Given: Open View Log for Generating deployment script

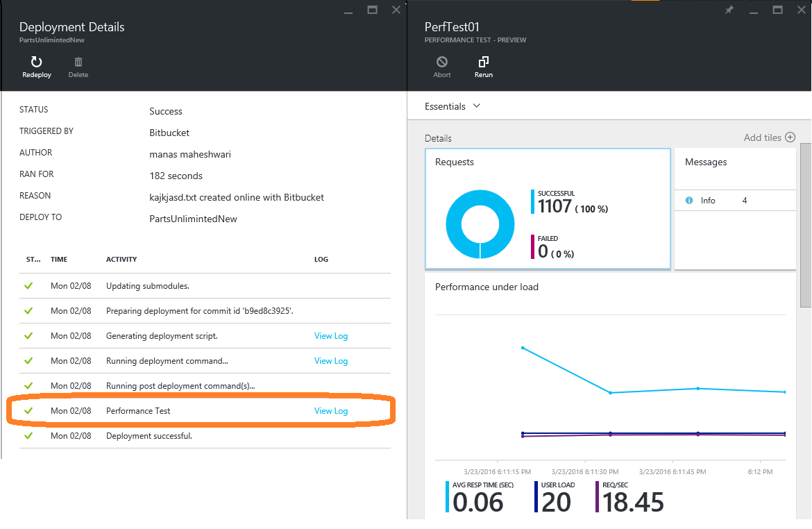Looking at the screenshot, I should pos(331,336).
